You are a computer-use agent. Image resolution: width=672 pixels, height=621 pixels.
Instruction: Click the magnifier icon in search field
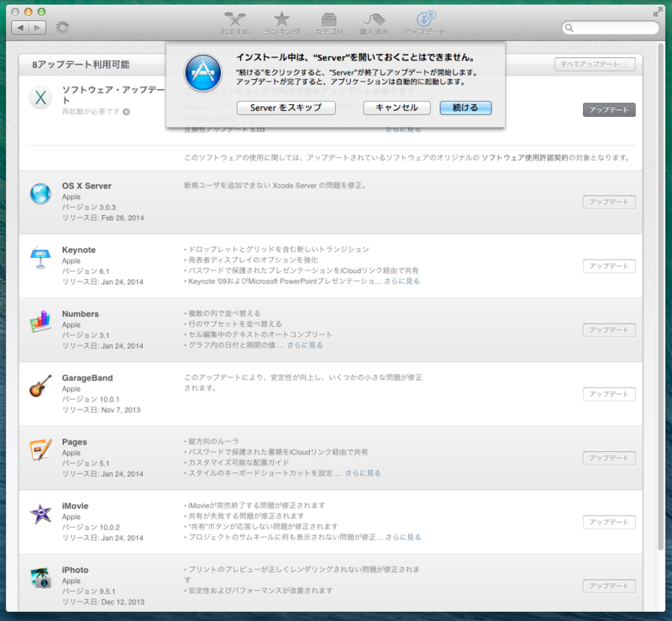[x=570, y=28]
